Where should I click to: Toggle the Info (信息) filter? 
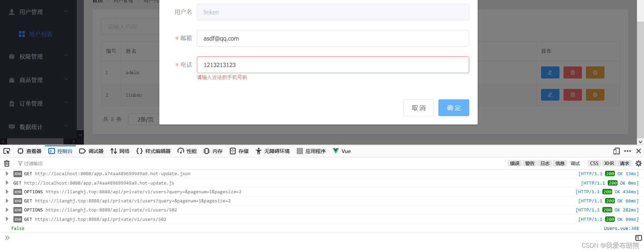pos(560,163)
